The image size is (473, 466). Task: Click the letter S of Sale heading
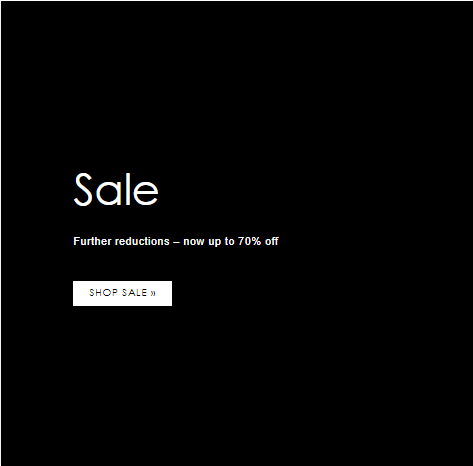click(83, 189)
